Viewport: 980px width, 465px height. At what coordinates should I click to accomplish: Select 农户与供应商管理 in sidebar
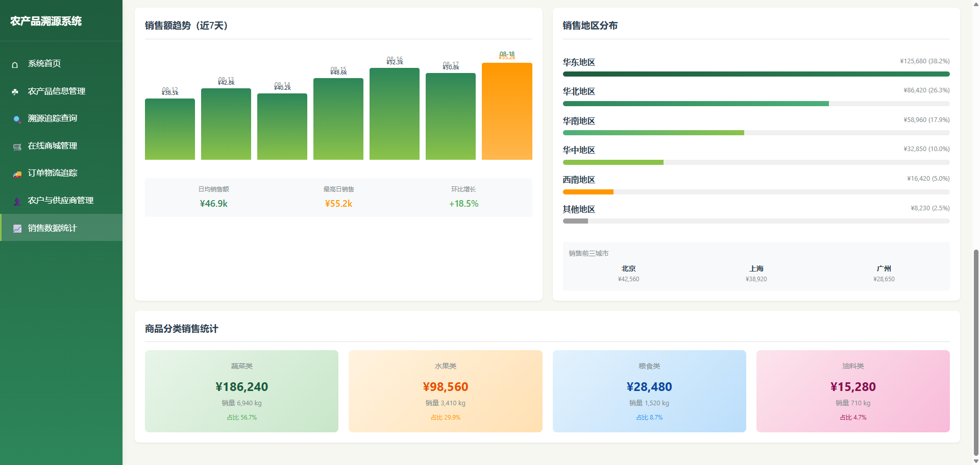point(61,200)
